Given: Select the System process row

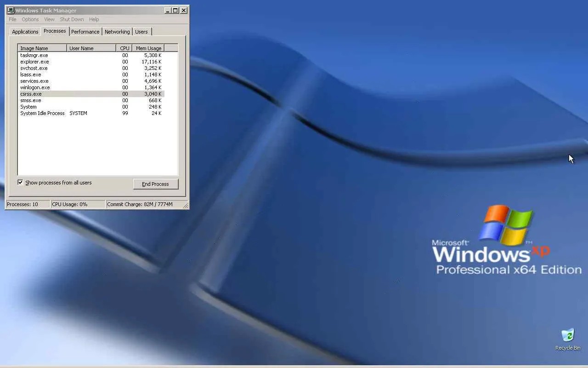Looking at the screenshot, I should (x=91, y=107).
